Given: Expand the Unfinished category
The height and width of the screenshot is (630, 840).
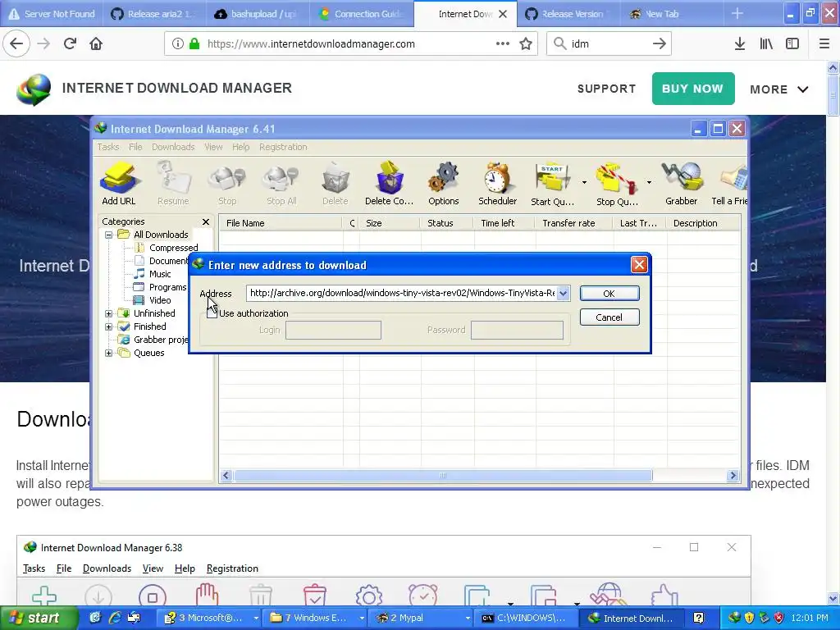Looking at the screenshot, I should (109, 313).
